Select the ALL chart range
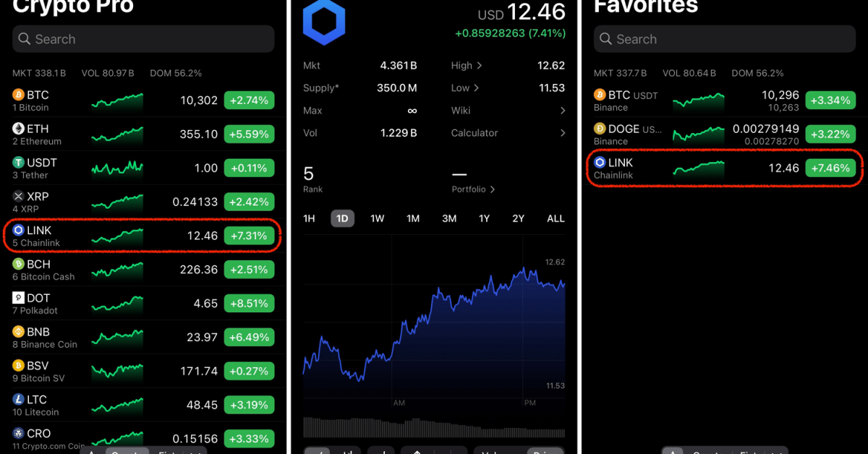Image resolution: width=868 pixels, height=454 pixels. click(556, 218)
